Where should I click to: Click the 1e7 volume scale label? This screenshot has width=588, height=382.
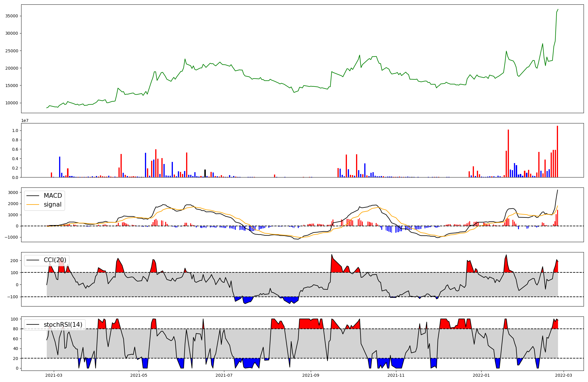(x=25, y=120)
